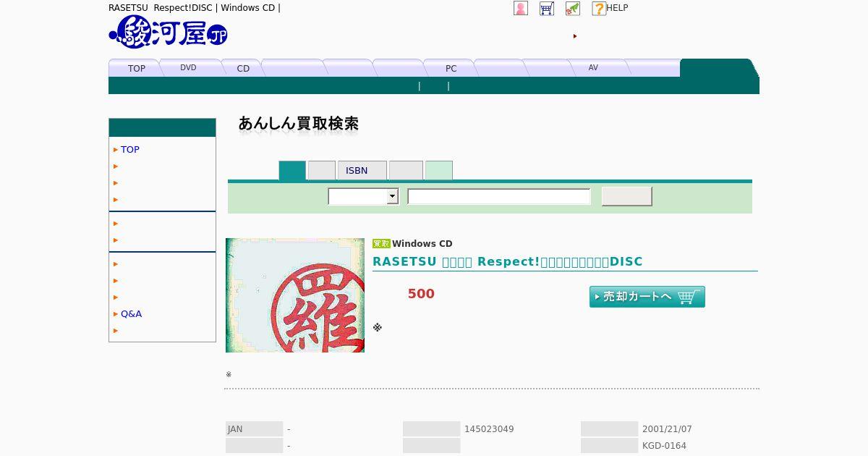Select the management number 145023049
Image resolution: width=868 pixels, height=456 pixels.
[x=489, y=429]
